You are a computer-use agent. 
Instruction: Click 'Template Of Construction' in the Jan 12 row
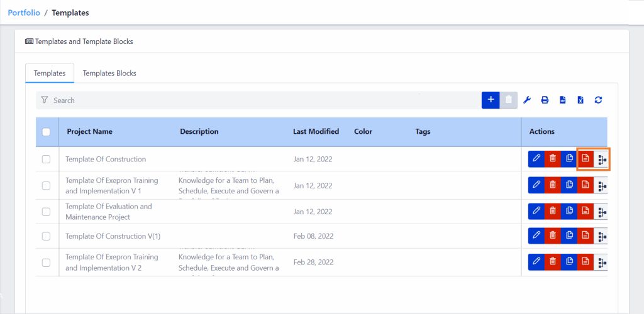pos(106,159)
